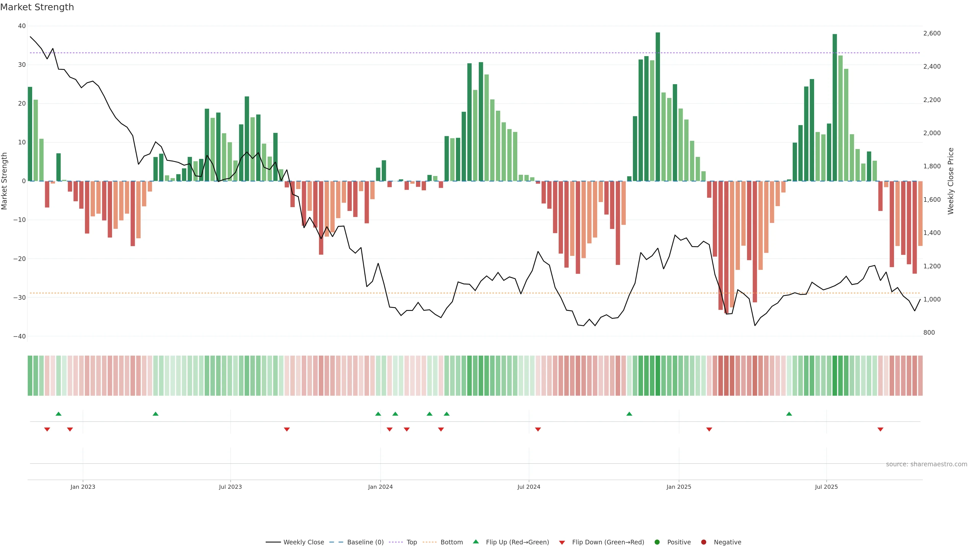The width and height of the screenshot is (980, 551).
Task: Click the last flip-down triangle after Jul 2025
Action: [880, 429]
